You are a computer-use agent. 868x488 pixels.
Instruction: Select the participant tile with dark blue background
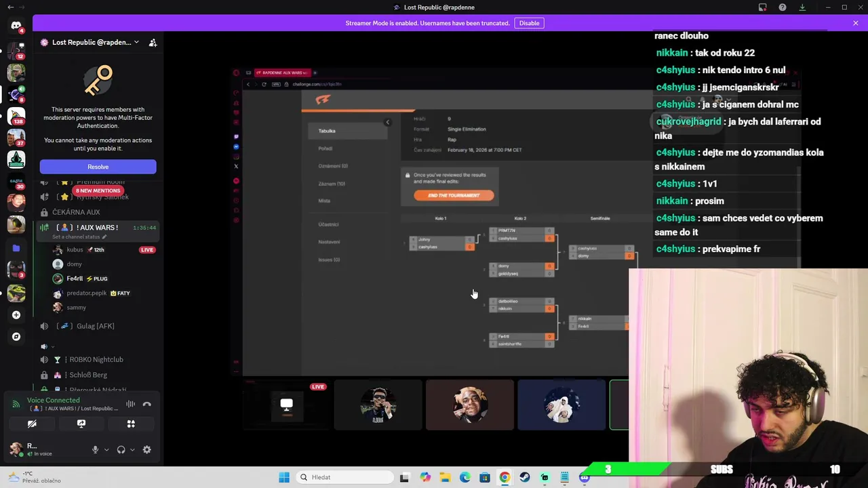click(x=561, y=405)
